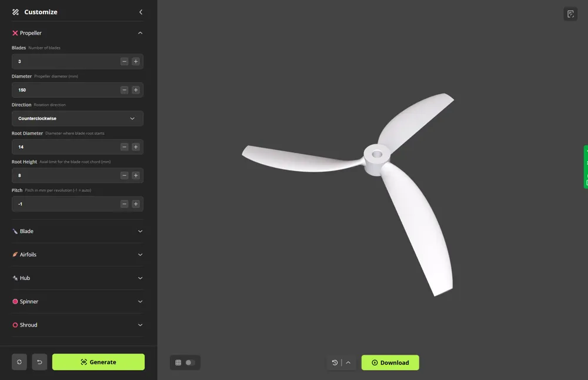The height and width of the screenshot is (380, 588).
Task: Collapse the sidebar with the chevron arrow
Action: click(141, 12)
